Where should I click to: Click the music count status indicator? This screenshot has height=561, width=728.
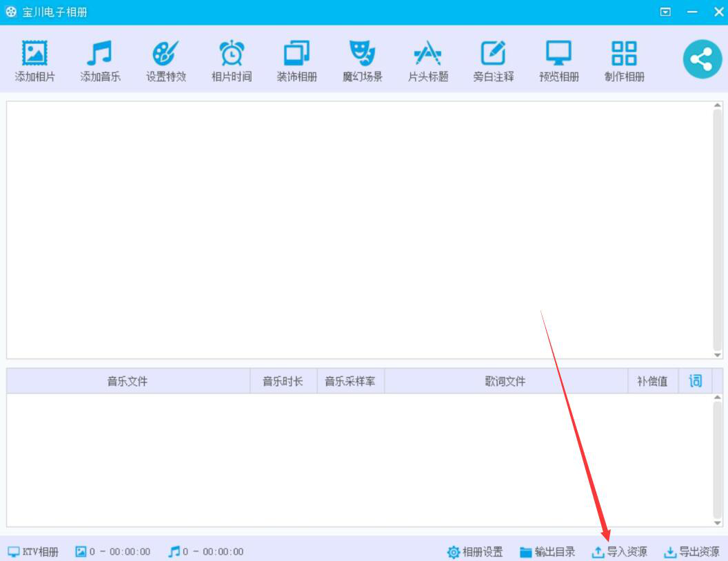point(205,551)
